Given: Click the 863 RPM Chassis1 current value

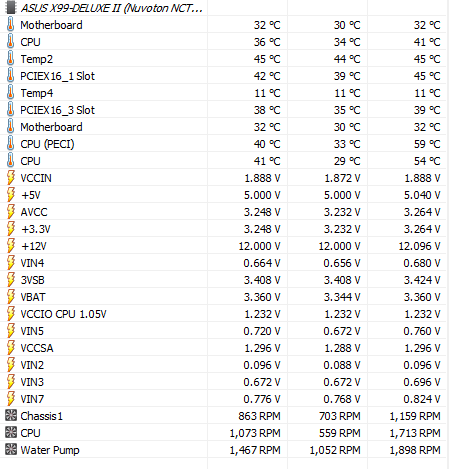Looking at the screenshot, I should tap(259, 416).
